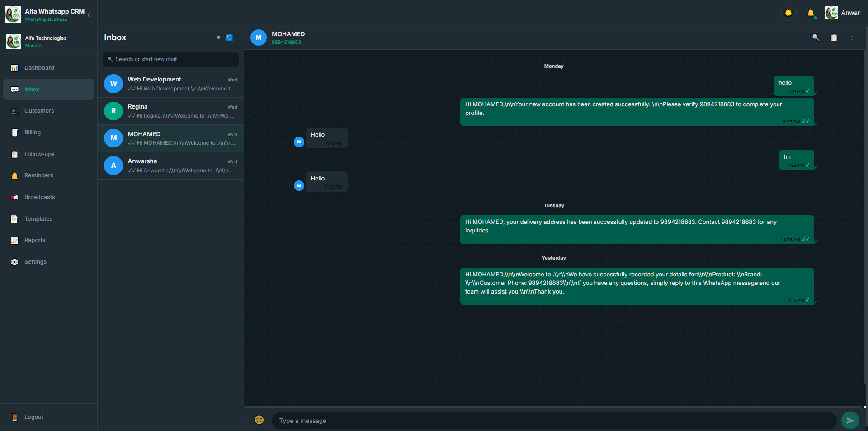
Task: Search within chat using magnifier icon
Action: click(x=816, y=38)
